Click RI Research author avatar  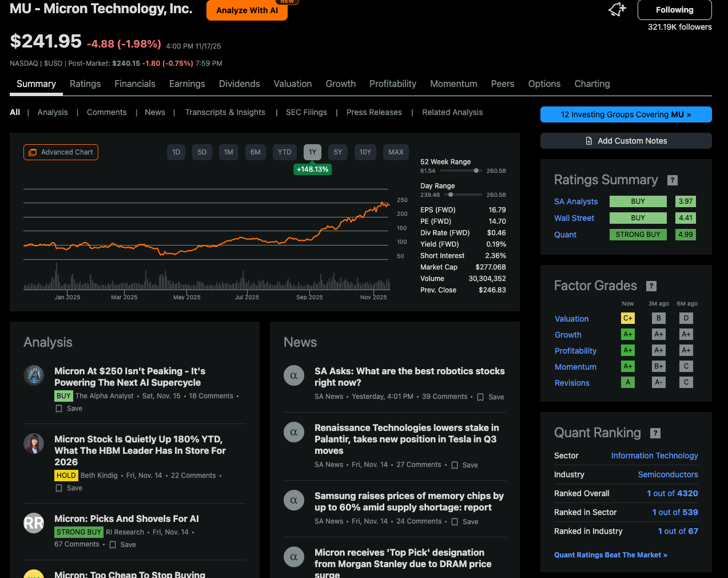(34, 523)
